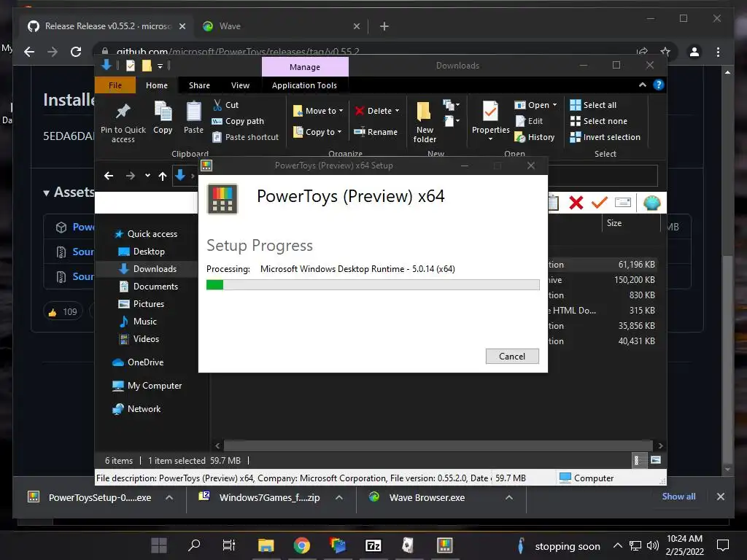Switch to the View ribbon tab
Image resolution: width=747 pixels, height=560 pixels.
[240, 85]
